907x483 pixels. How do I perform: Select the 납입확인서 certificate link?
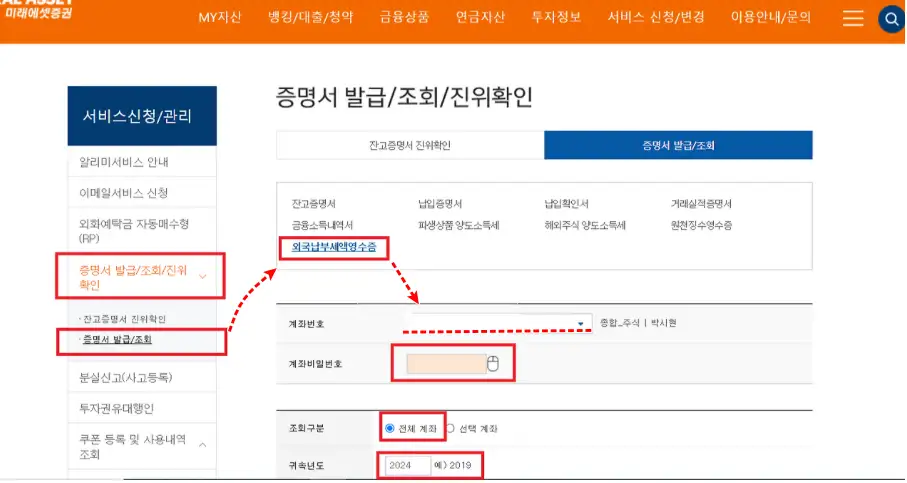coord(566,204)
